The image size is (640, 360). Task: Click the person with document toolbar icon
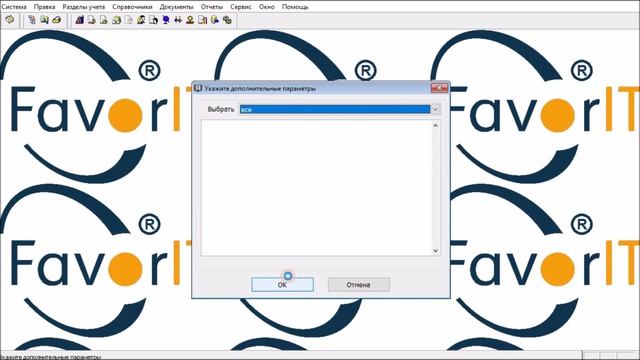141,20
